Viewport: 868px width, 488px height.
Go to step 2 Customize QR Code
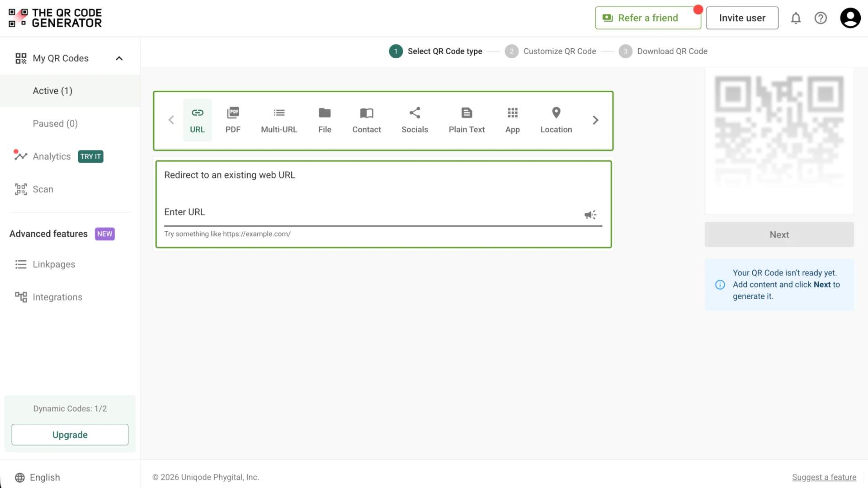pyautogui.click(x=550, y=51)
